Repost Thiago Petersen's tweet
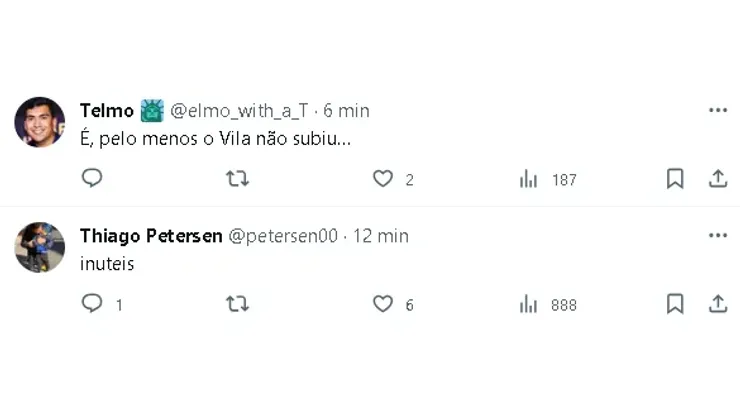Viewport: 740px width, 416px height. (237, 304)
